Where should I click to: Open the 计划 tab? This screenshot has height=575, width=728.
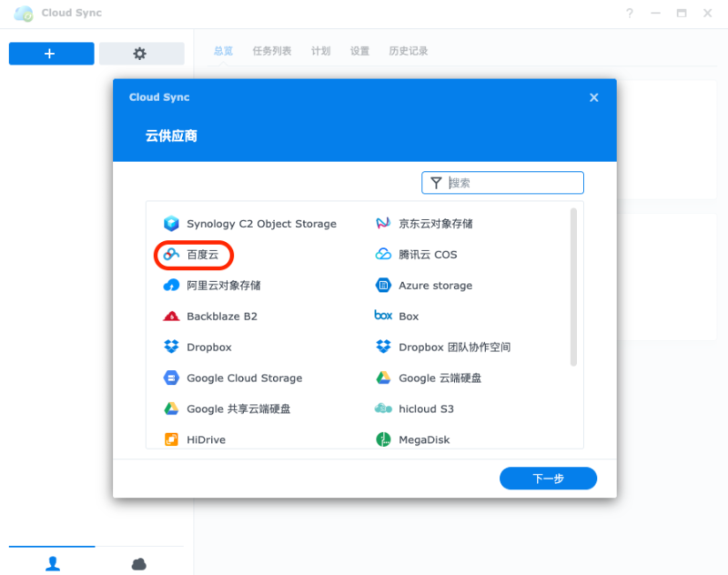(x=321, y=51)
